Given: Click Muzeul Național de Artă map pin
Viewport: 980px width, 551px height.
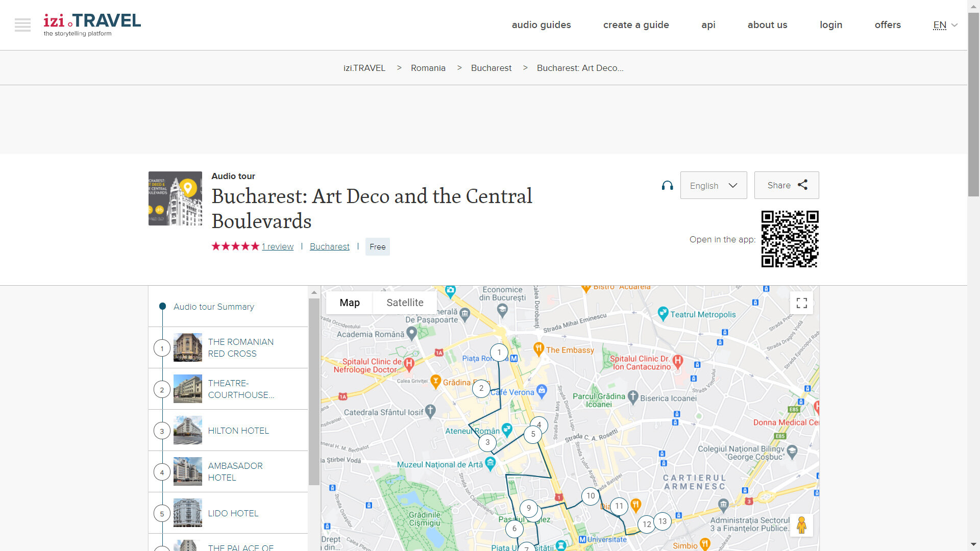Looking at the screenshot, I should tap(491, 463).
